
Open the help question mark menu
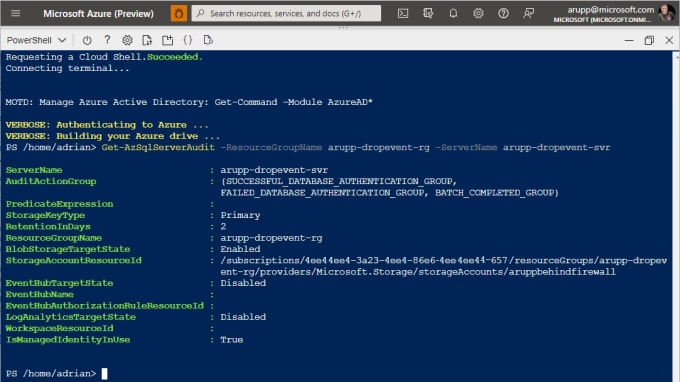[503, 13]
